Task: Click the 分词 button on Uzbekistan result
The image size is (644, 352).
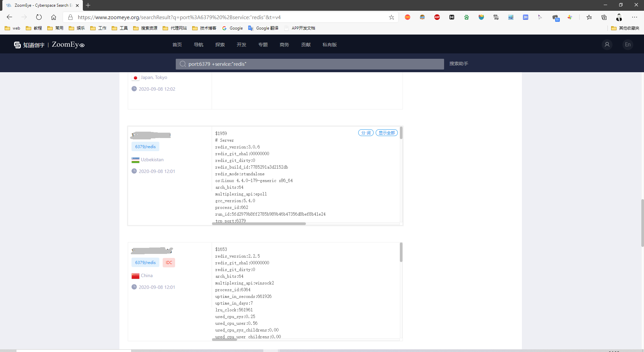Action: click(x=366, y=133)
